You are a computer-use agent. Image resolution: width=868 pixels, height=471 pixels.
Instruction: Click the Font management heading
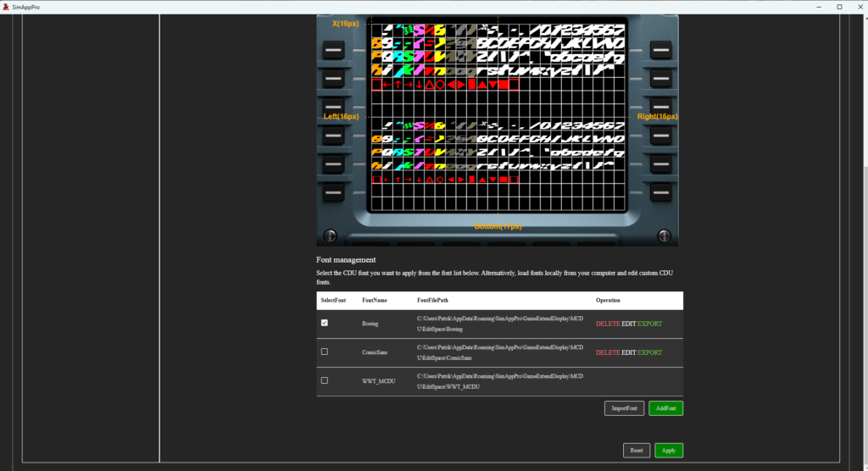pyautogui.click(x=346, y=259)
